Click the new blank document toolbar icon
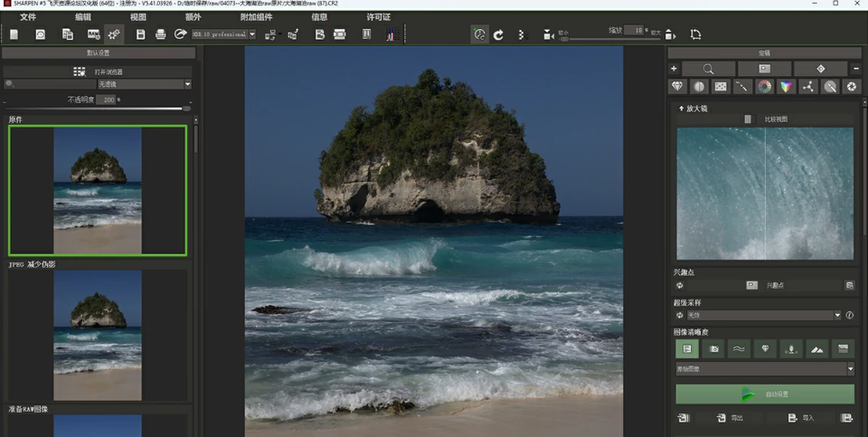The height and width of the screenshot is (437, 868). point(14,34)
